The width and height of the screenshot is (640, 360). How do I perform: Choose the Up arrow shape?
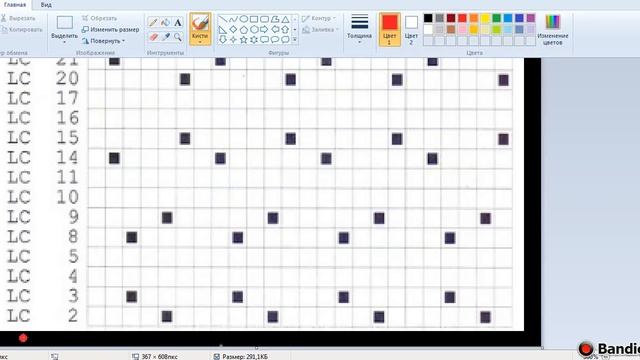click(285, 29)
